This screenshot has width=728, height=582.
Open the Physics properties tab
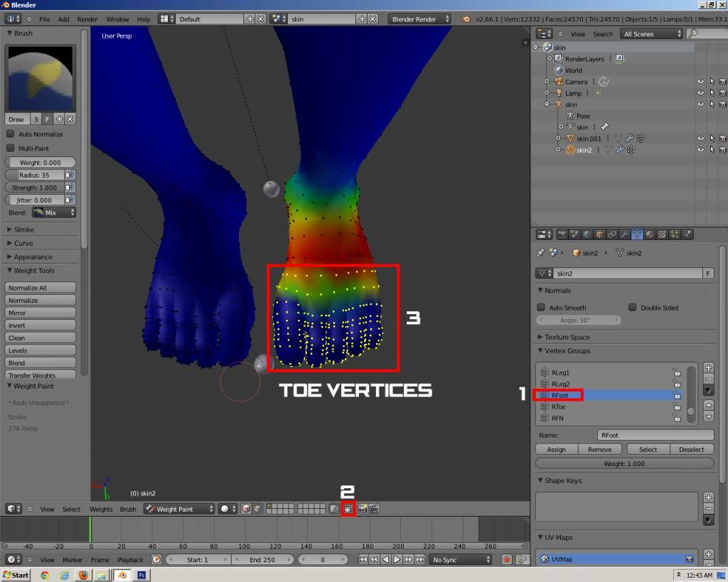click(x=687, y=235)
